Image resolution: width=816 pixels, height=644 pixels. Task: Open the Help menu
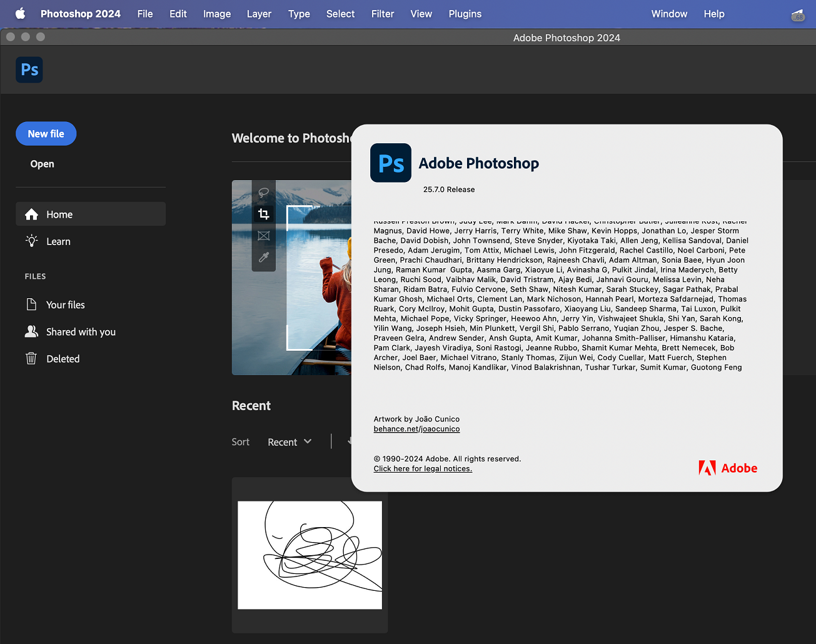[x=714, y=14]
